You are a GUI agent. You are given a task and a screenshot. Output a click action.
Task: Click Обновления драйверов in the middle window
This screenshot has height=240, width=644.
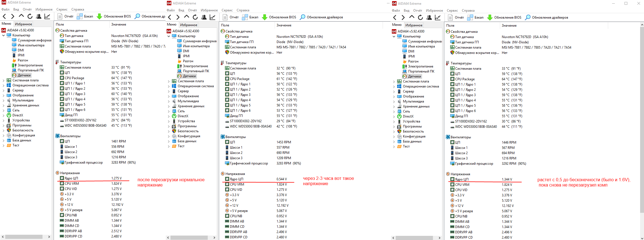coord(321,17)
